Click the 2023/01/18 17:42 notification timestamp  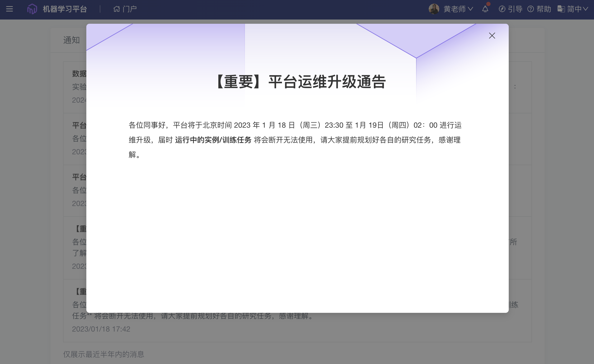(101, 329)
